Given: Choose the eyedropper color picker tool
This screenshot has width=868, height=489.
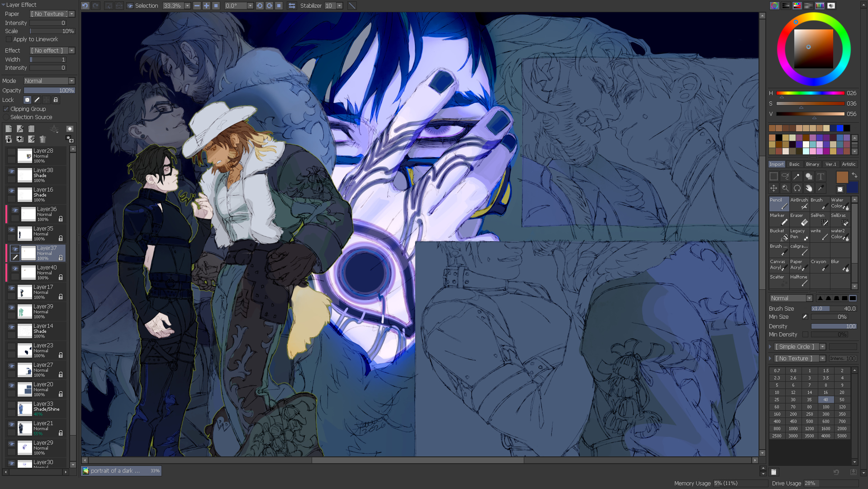Looking at the screenshot, I should point(821,188).
